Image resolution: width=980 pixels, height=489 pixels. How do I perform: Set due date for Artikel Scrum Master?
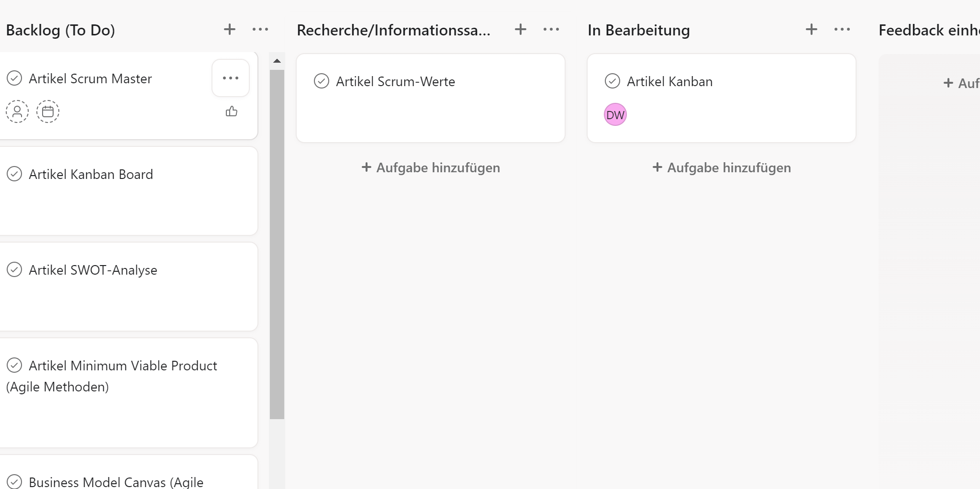pos(48,111)
